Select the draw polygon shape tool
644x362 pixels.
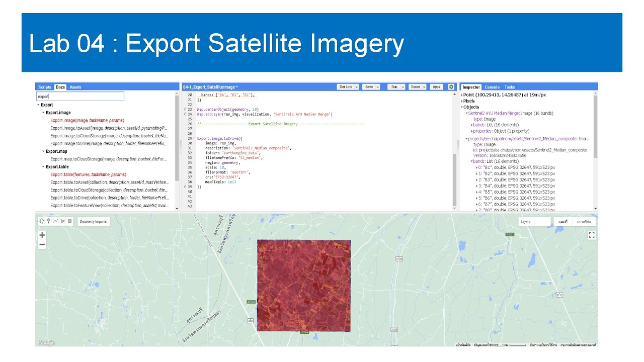pyautogui.click(x=63, y=221)
